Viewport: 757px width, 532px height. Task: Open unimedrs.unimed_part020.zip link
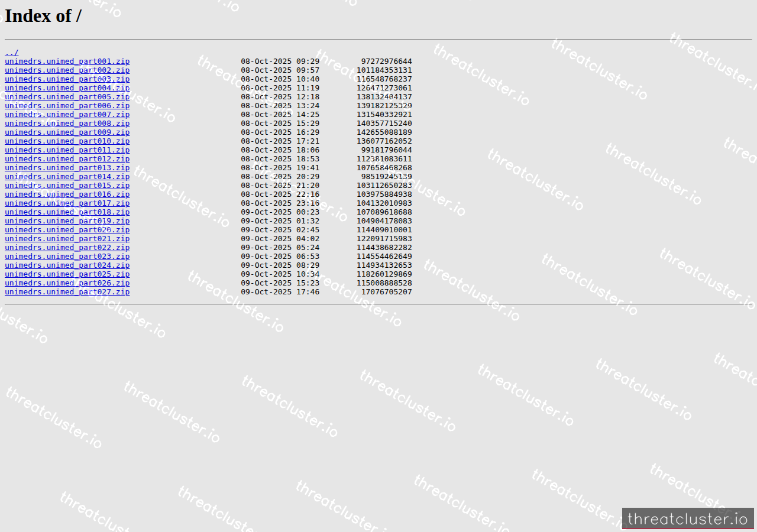pos(67,230)
